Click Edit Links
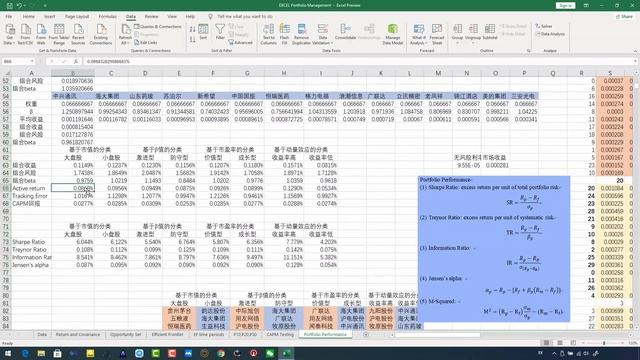The height and width of the screenshot is (360, 640). (146, 42)
